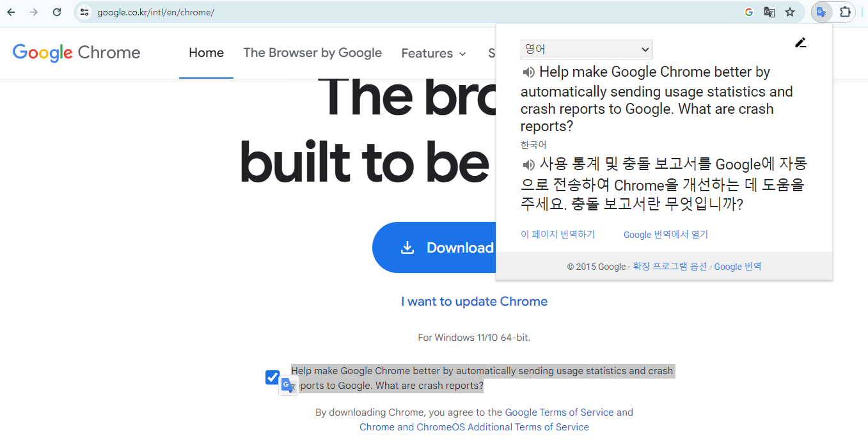868x447 pixels.
Task: Open the 영어 source language dropdown
Action: tap(587, 49)
